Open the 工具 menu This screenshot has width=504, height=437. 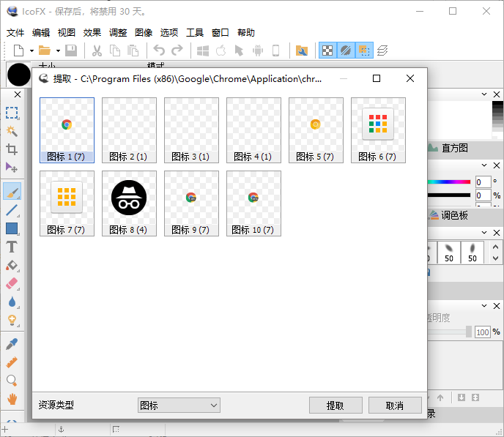pos(195,32)
